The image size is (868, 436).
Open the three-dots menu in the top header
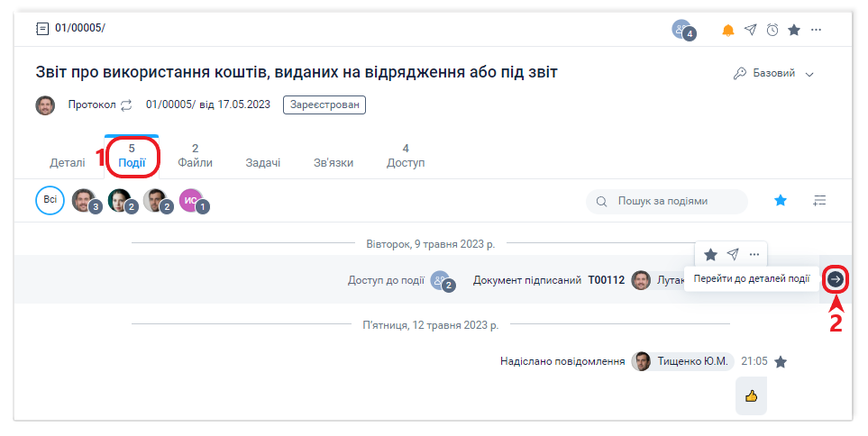[816, 30]
